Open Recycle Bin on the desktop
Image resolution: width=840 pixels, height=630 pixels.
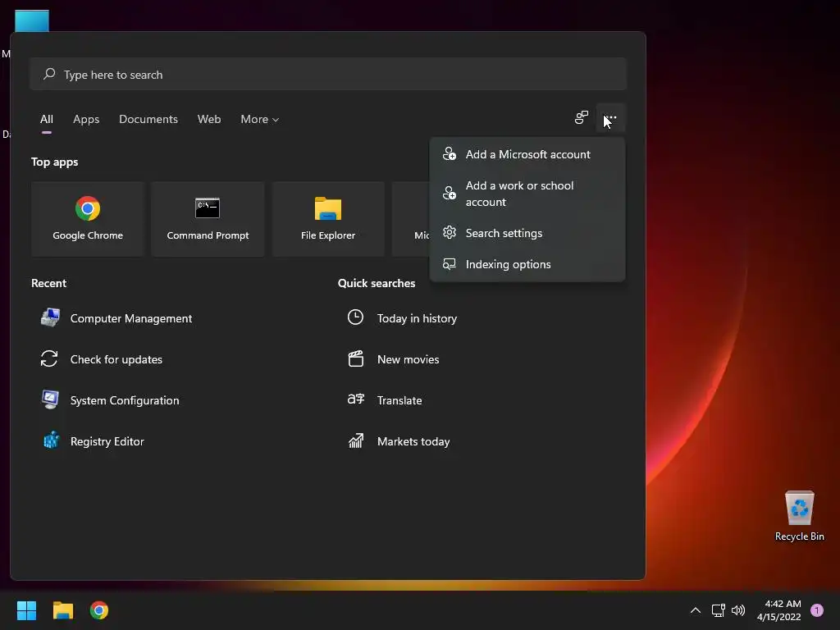[799, 517]
